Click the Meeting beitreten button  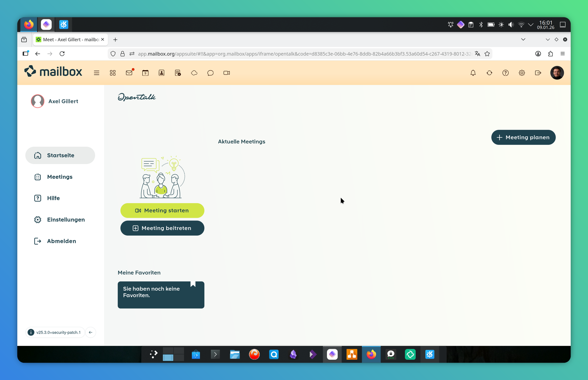(x=162, y=228)
